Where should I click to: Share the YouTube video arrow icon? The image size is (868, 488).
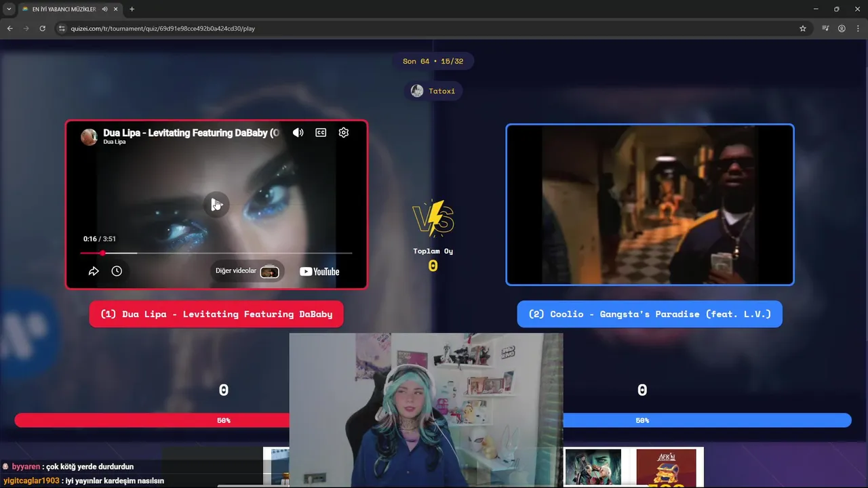(x=94, y=271)
